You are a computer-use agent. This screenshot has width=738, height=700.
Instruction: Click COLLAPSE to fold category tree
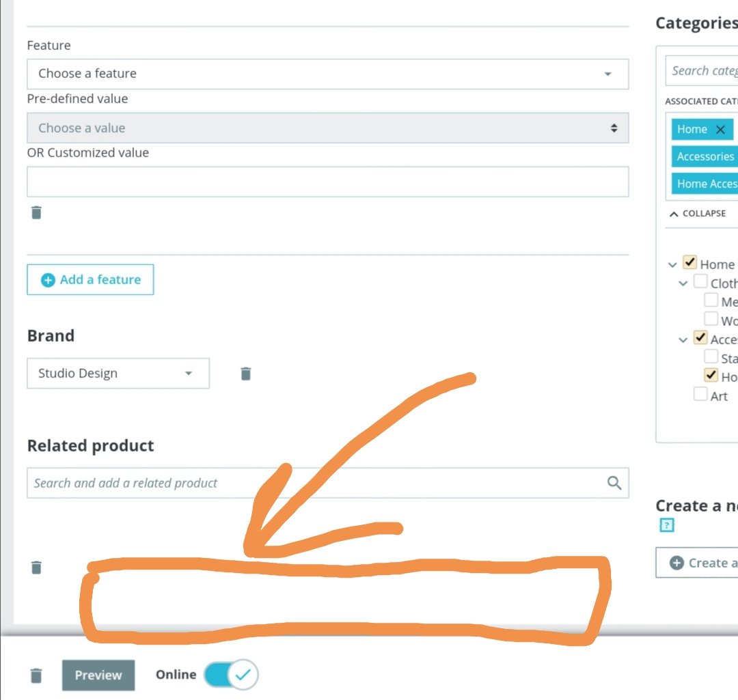pos(698,214)
